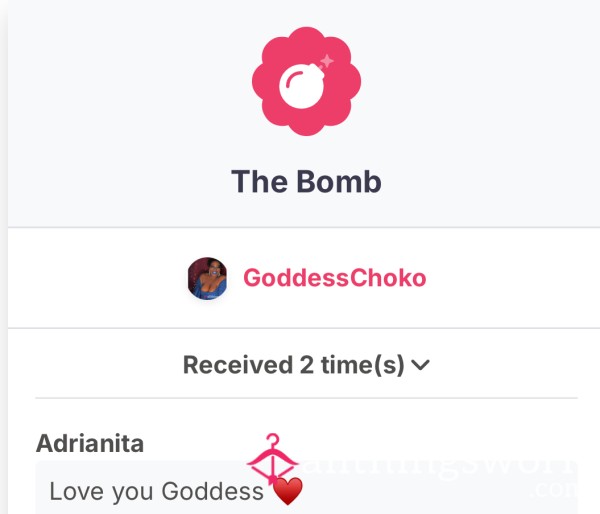Click the sparkle on the bomb fuse

(327, 61)
